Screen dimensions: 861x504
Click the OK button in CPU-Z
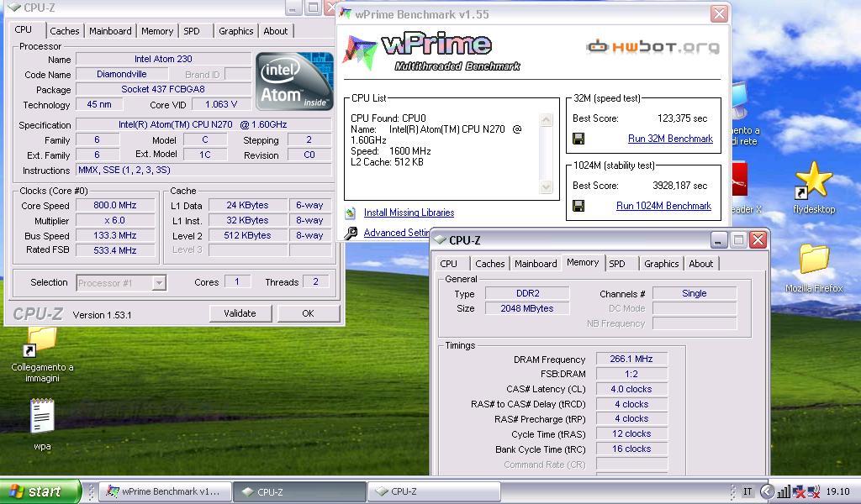coord(308,313)
